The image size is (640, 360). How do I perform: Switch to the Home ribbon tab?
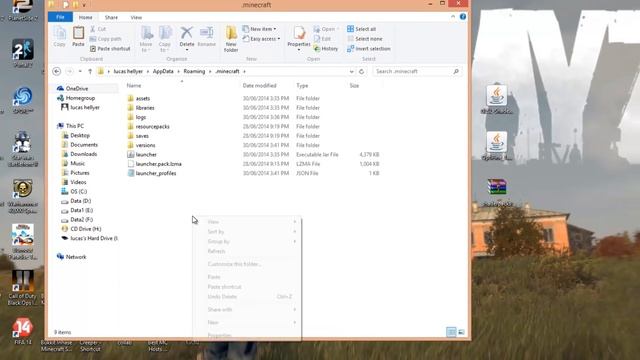pyautogui.click(x=85, y=17)
